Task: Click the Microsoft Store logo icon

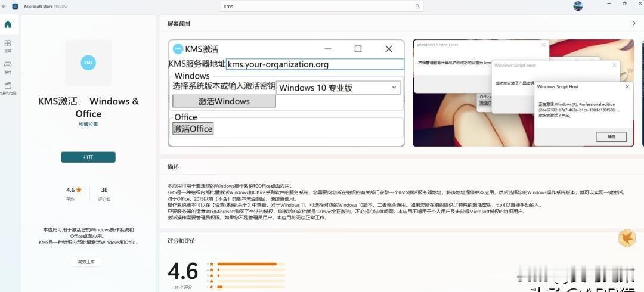Action: click(15, 6)
